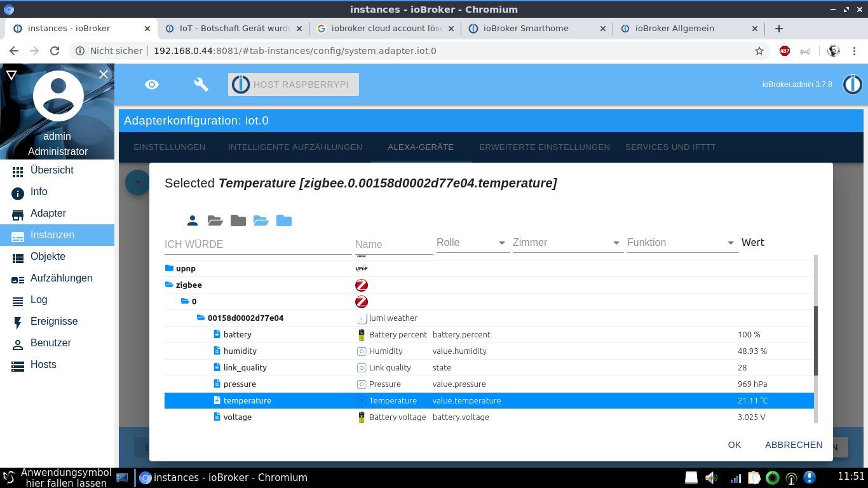Click the clipboard icon in system tray

tap(754, 477)
